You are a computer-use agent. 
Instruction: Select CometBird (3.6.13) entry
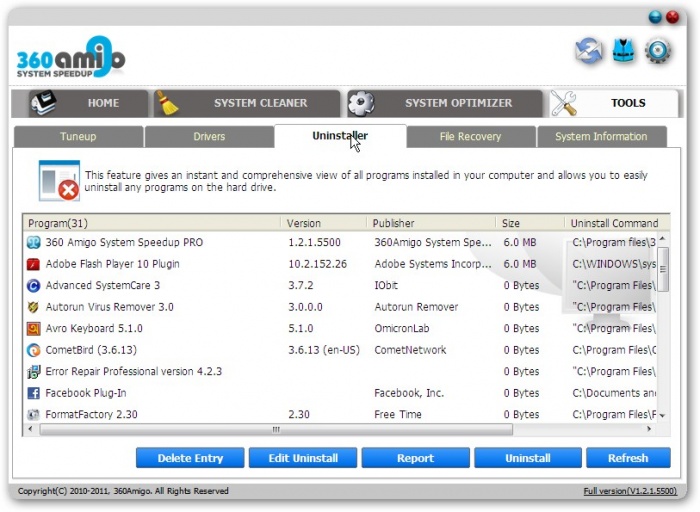pos(340,350)
